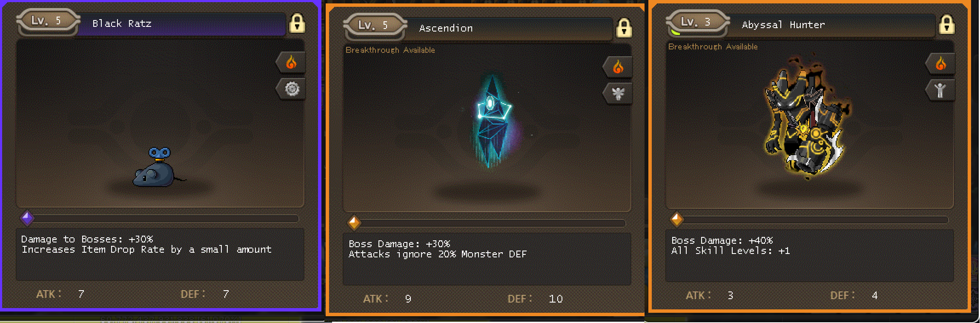980x323 pixels.
Task: Click the Ascendion name title bar
Action: click(x=509, y=29)
